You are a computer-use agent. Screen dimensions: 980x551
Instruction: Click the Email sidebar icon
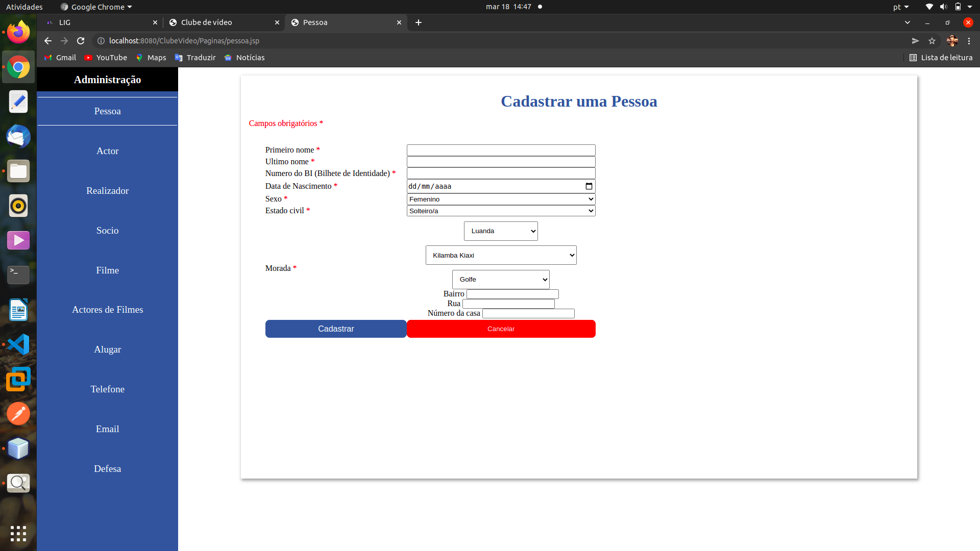tap(107, 429)
